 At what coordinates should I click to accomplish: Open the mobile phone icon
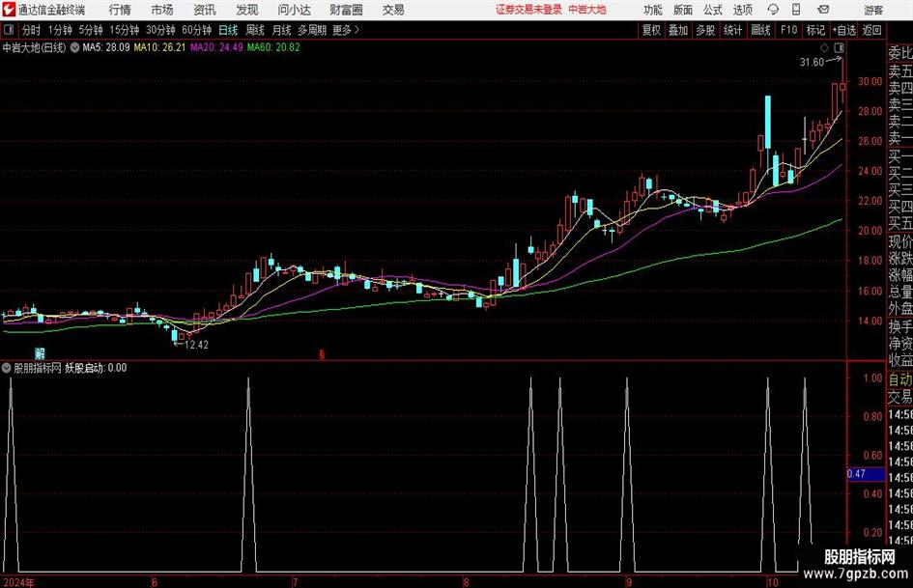point(796,10)
